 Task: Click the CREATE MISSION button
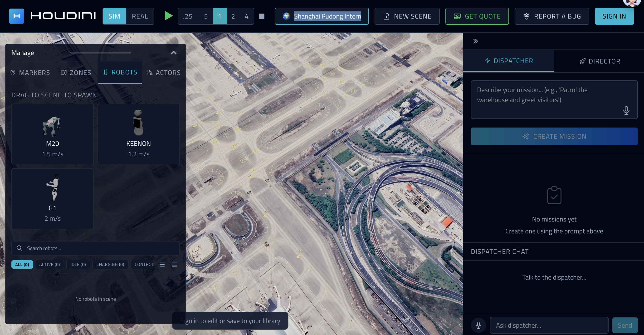pos(554,136)
